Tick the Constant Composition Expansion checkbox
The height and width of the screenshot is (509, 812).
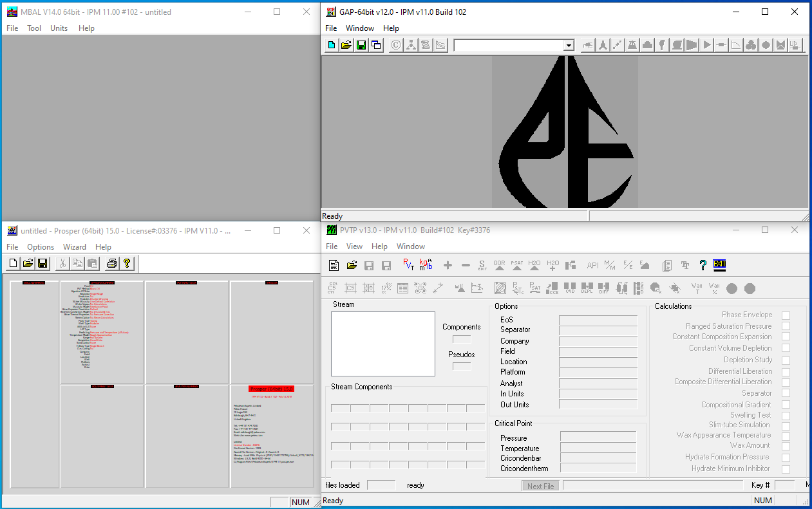786,337
